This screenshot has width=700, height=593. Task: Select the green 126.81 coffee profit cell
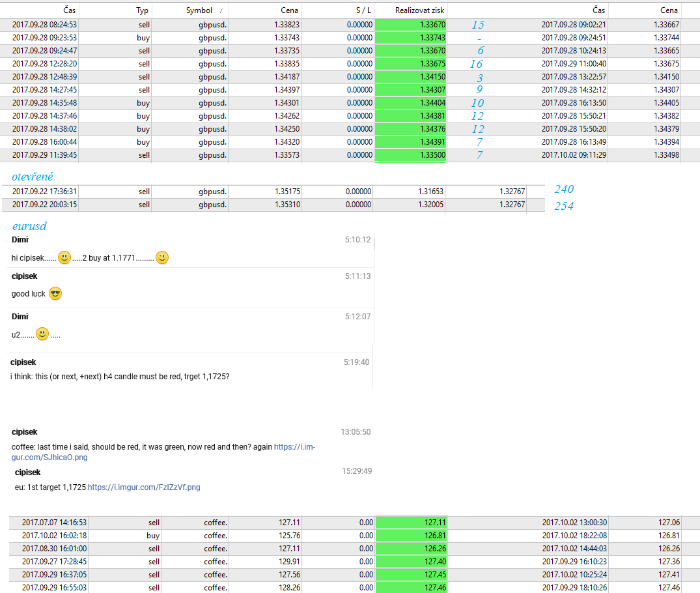[x=411, y=536]
